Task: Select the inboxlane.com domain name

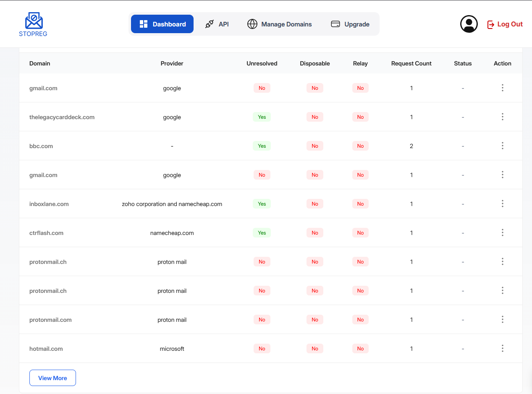Action: (49, 204)
